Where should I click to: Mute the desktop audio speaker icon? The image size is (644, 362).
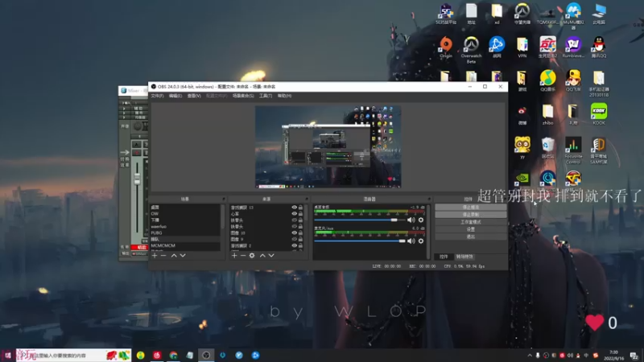click(x=411, y=220)
